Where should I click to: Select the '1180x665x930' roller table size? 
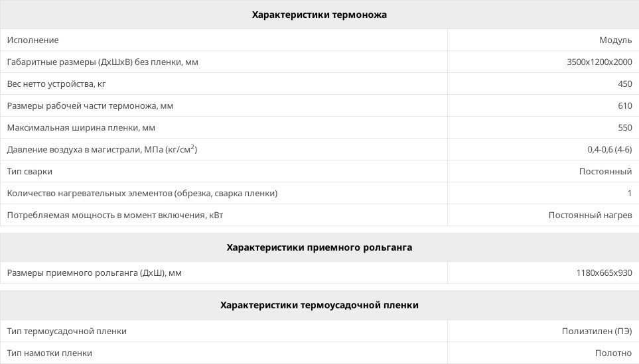(x=604, y=273)
